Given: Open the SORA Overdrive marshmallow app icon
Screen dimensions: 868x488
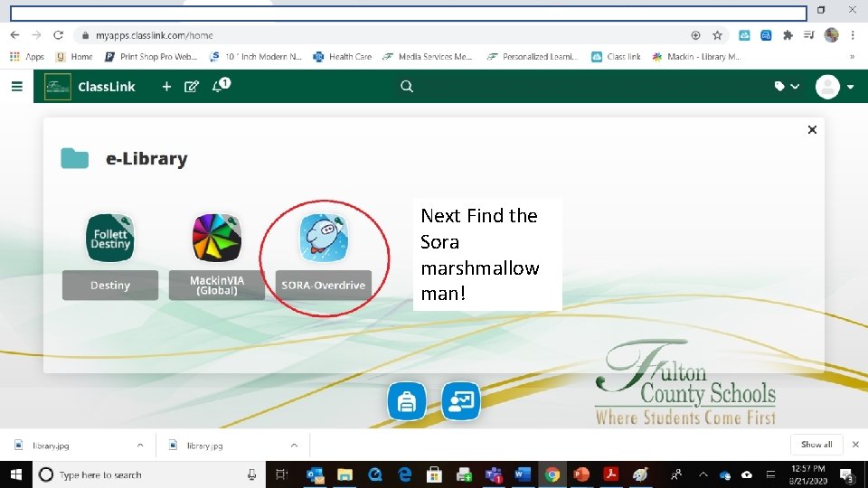Looking at the screenshot, I should pos(324,238).
